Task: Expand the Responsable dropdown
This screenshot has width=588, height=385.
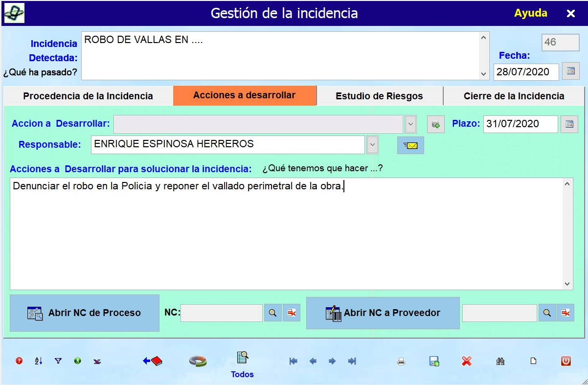Action: pos(373,144)
